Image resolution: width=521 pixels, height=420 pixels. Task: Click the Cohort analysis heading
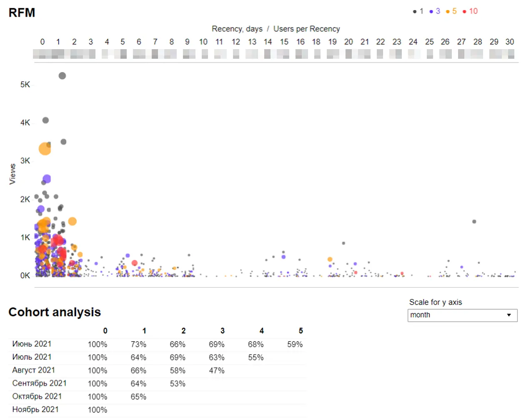click(x=55, y=312)
